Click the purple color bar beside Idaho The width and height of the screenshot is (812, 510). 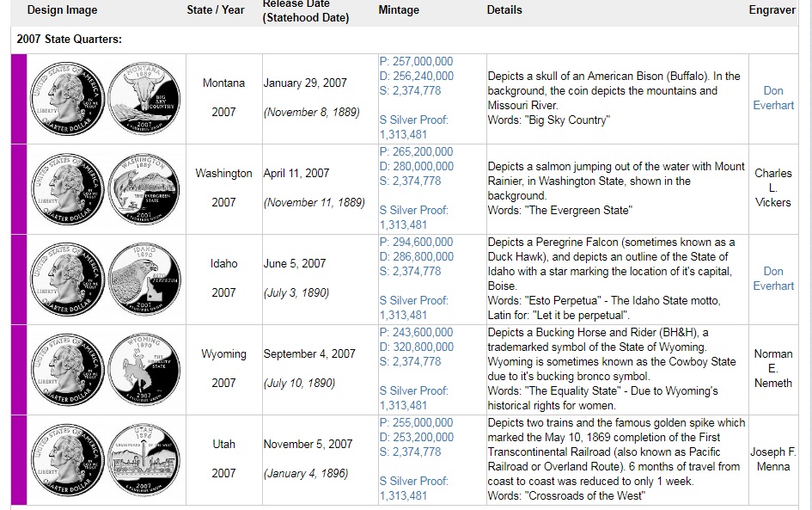coord(19,280)
